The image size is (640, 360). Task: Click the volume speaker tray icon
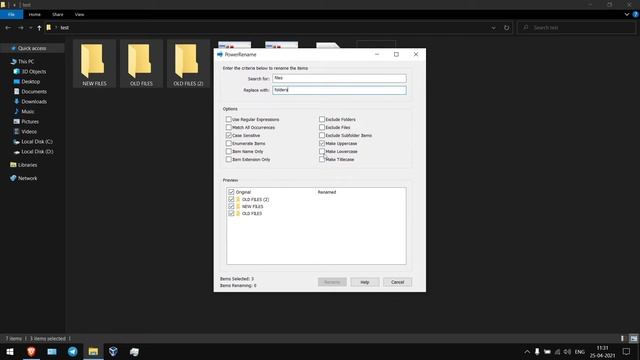click(x=567, y=351)
